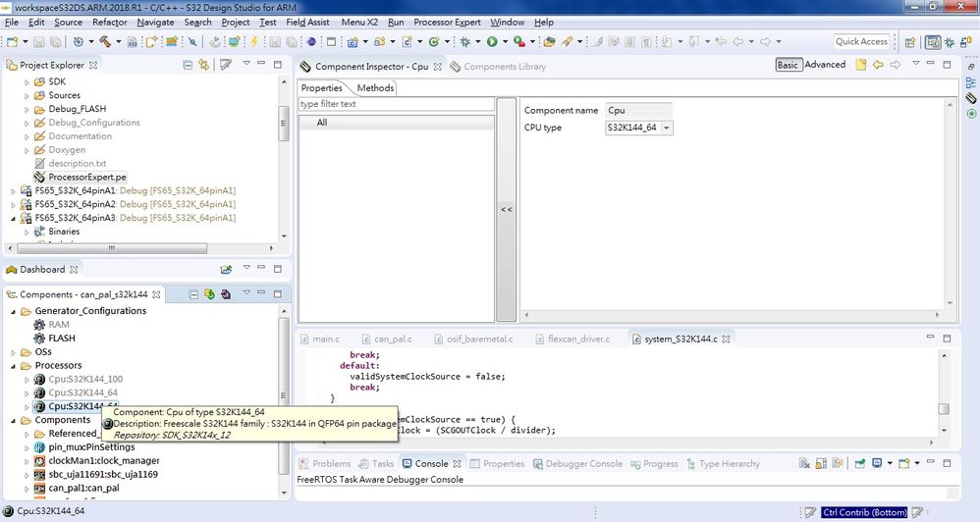The width and height of the screenshot is (980, 522).
Task: Click the new C/C++ project toolbar icon
Action: (x=353, y=42)
